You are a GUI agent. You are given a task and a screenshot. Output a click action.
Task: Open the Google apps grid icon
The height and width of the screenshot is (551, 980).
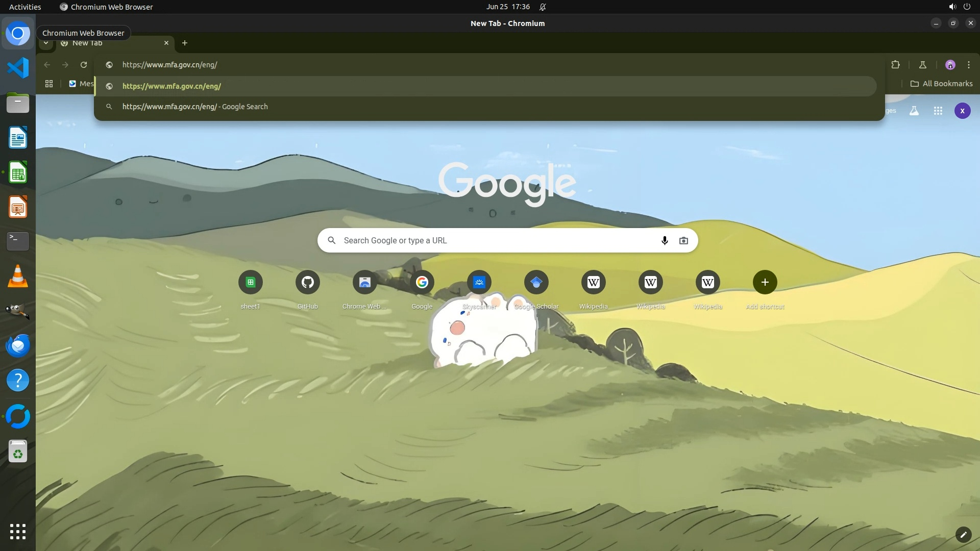(x=938, y=111)
